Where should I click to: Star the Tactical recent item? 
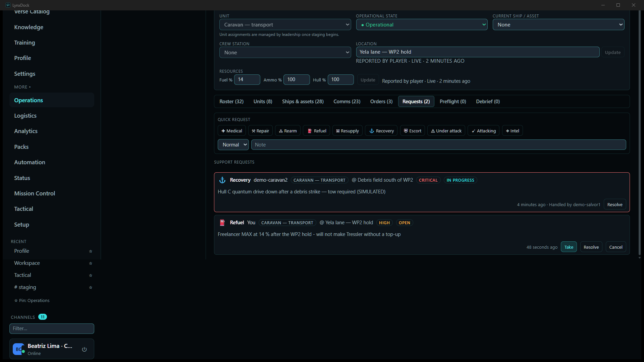(x=91, y=275)
